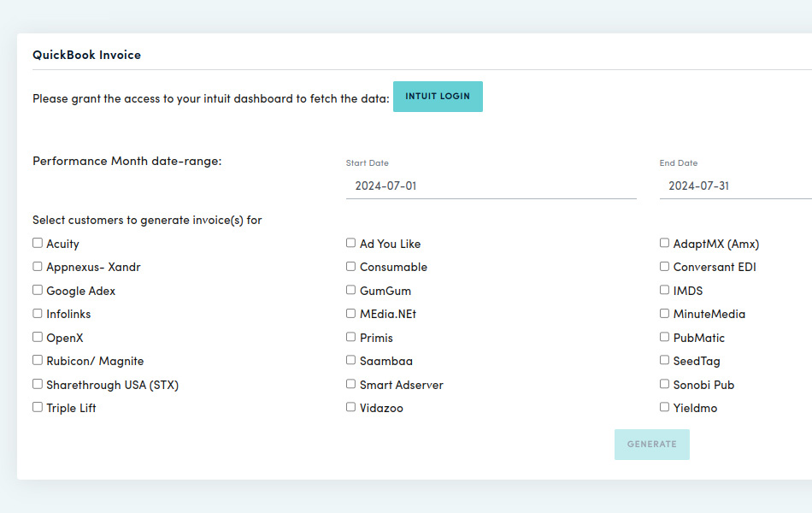This screenshot has height=513, width=812.
Task: Toggle the Sonobi Pub checkbox
Action: click(664, 384)
